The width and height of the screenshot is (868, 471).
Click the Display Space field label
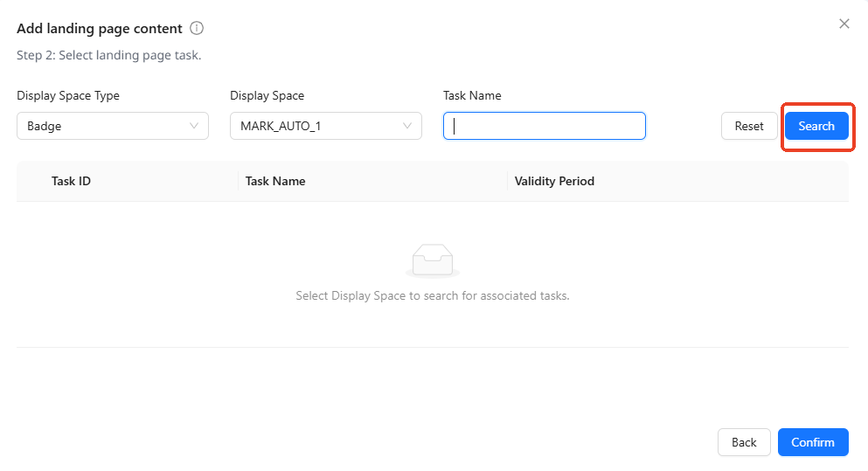click(x=267, y=95)
